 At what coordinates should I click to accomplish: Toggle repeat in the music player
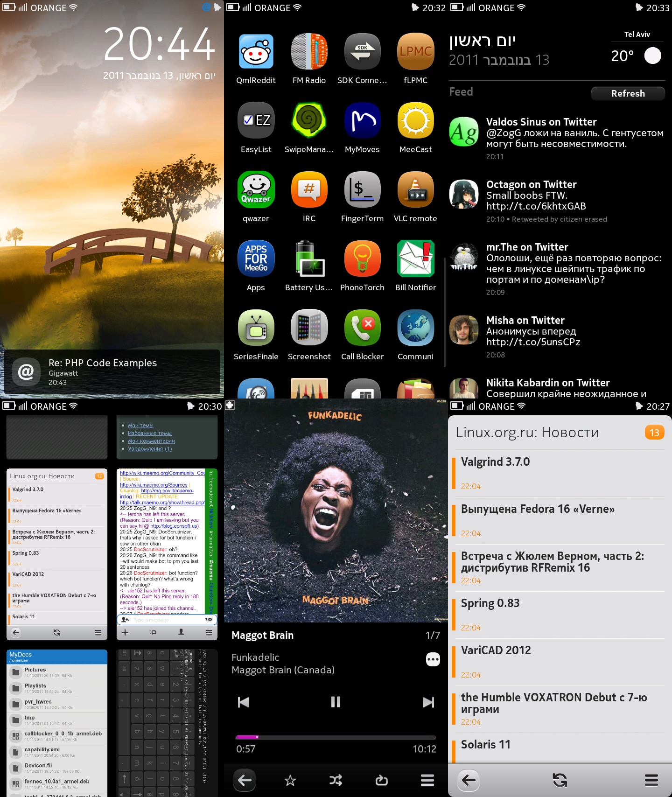[381, 780]
